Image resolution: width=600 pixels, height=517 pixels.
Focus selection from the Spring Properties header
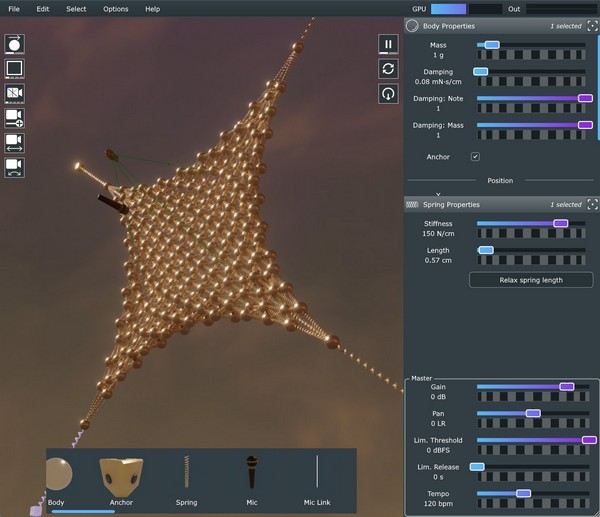[x=592, y=204]
